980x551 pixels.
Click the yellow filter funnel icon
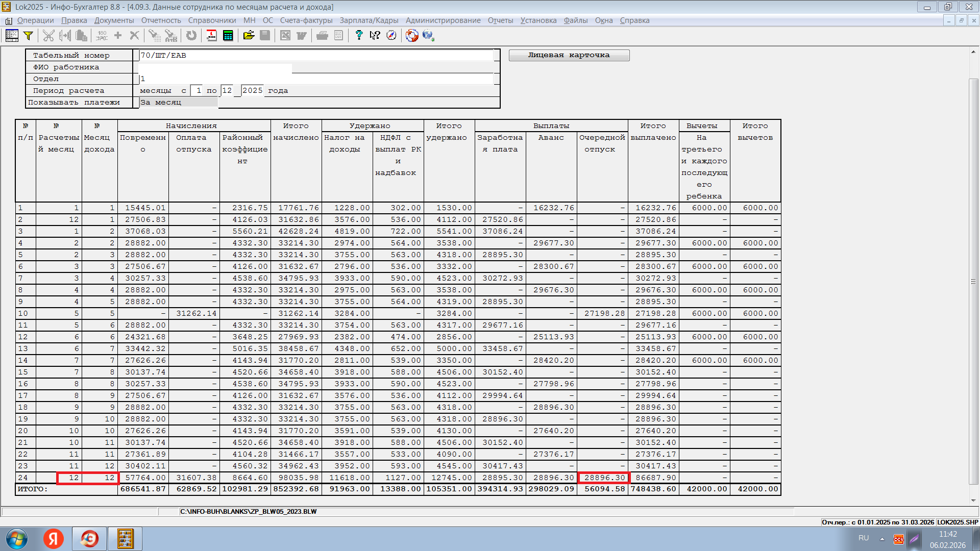point(28,35)
